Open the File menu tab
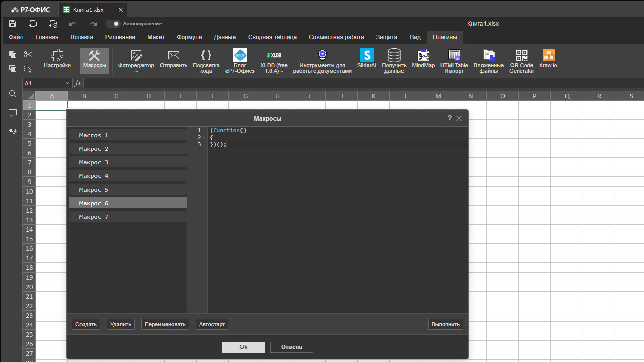This screenshot has height=362, width=644. 16,37
